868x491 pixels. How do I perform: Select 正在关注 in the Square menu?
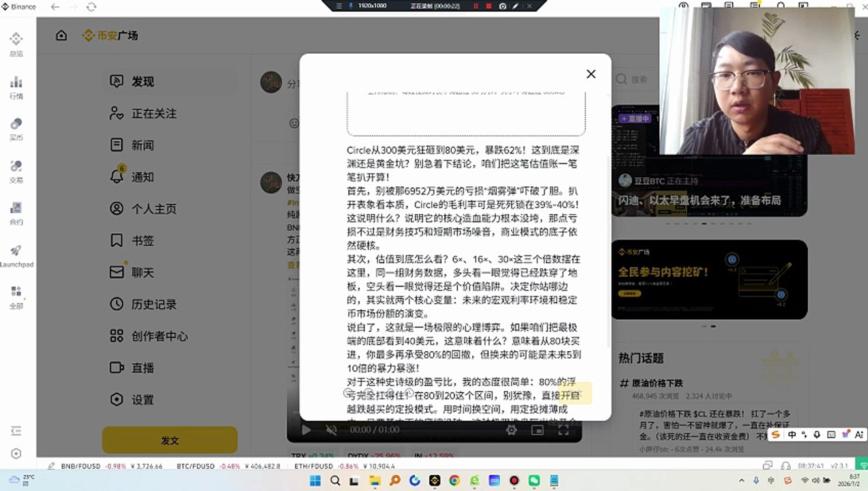[x=169, y=113]
